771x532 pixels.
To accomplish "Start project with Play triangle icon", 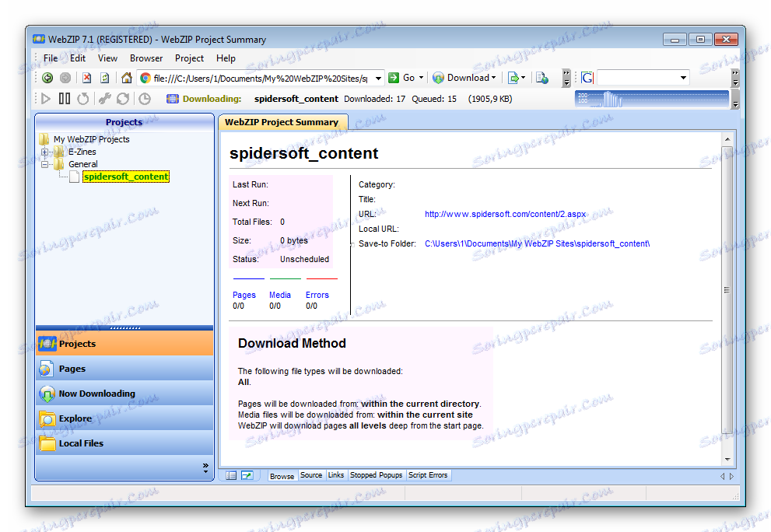I will pyautogui.click(x=46, y=99).
